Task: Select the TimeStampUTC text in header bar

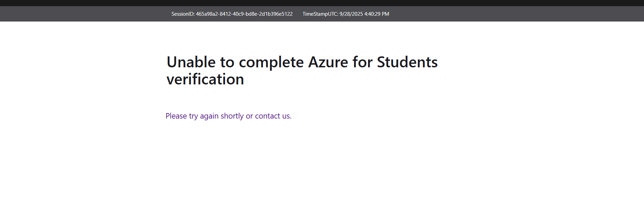Action: 346,14
